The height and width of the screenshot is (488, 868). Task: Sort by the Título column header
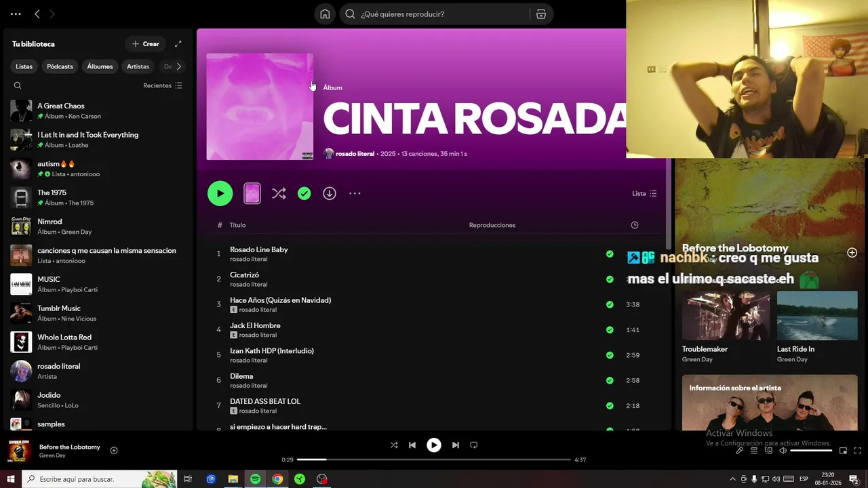237,225
